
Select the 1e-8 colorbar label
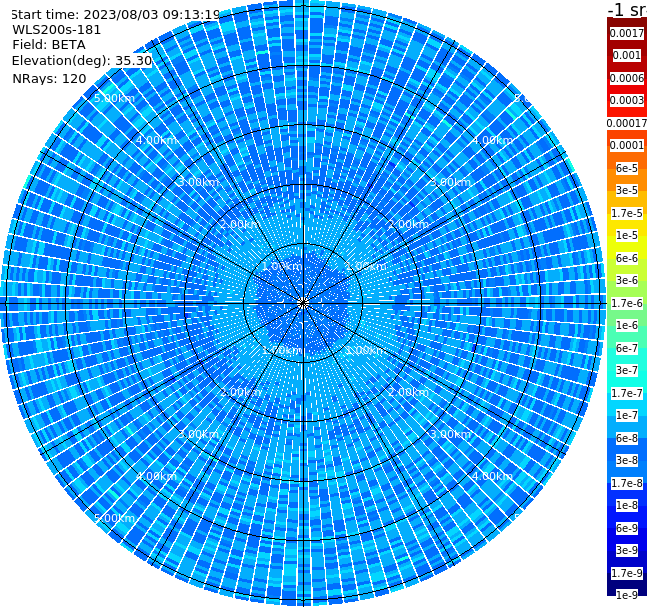(x=627, y=505)
